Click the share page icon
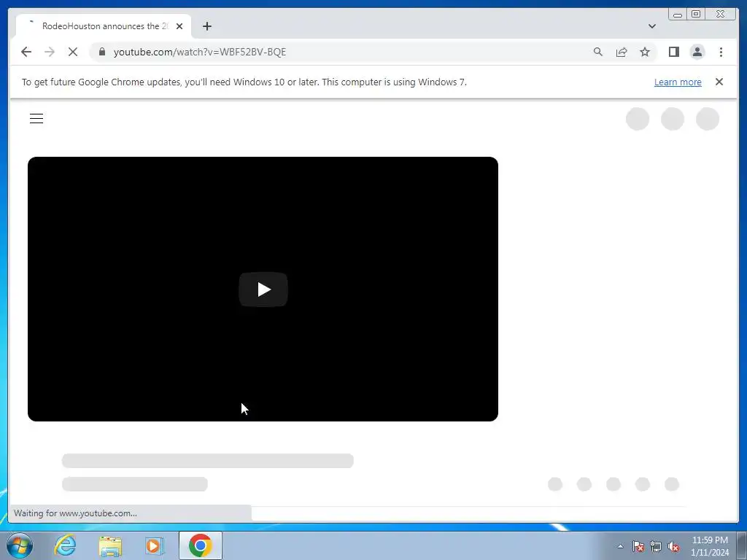 622,52
